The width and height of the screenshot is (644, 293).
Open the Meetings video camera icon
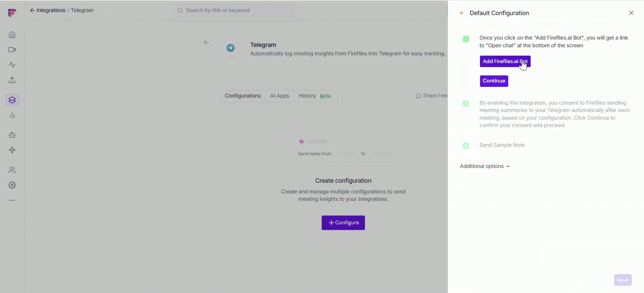point(12,50)
